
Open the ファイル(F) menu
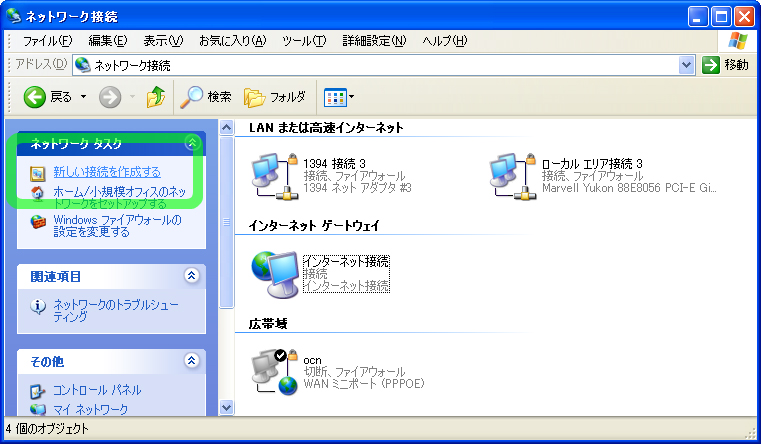[47, 41]
